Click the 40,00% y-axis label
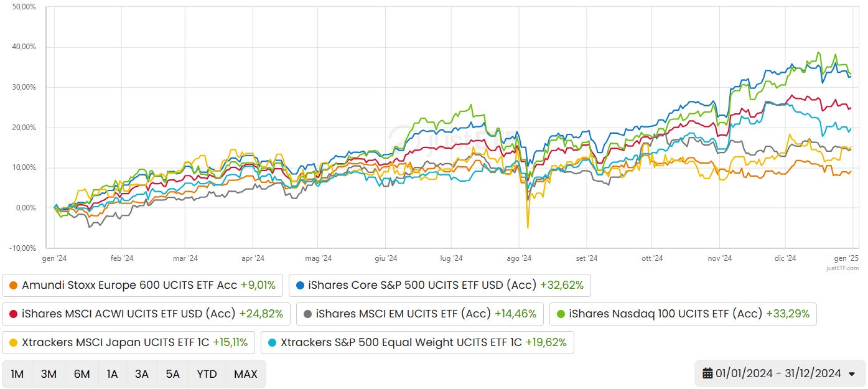Image resolution: width=868 pixels, height=389 pixels. (x=24, y=47)
